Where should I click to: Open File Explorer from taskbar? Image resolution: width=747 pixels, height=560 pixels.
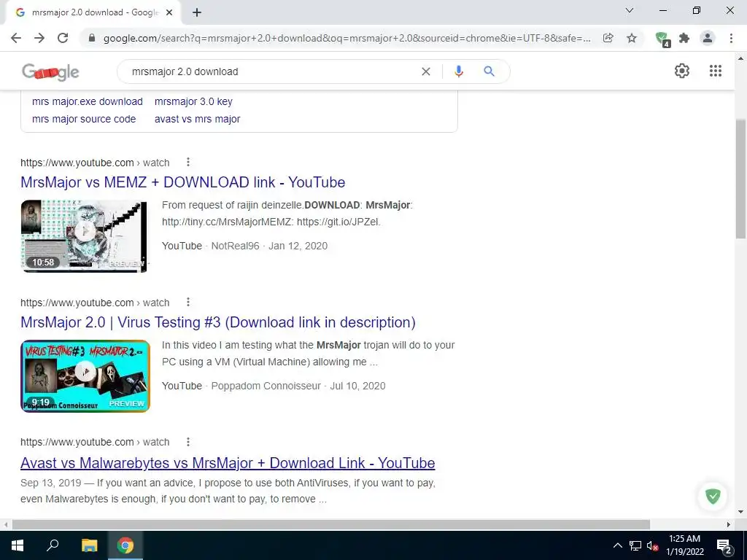89,545
